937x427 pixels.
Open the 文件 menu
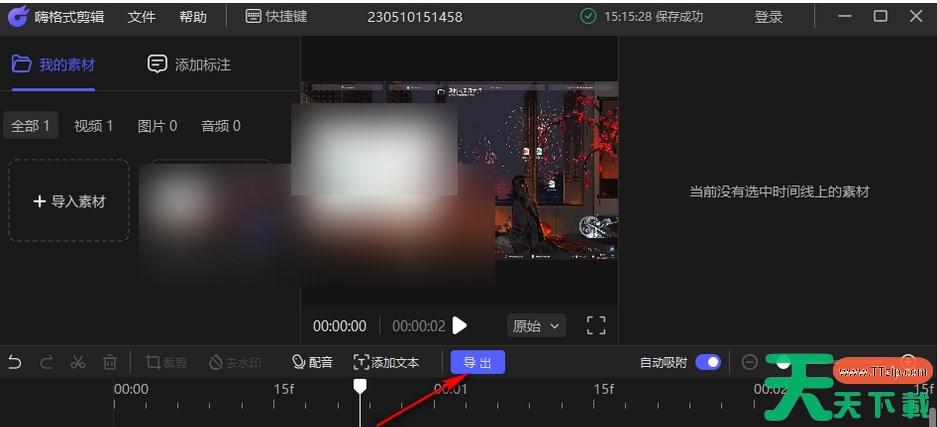click(141, 17)
